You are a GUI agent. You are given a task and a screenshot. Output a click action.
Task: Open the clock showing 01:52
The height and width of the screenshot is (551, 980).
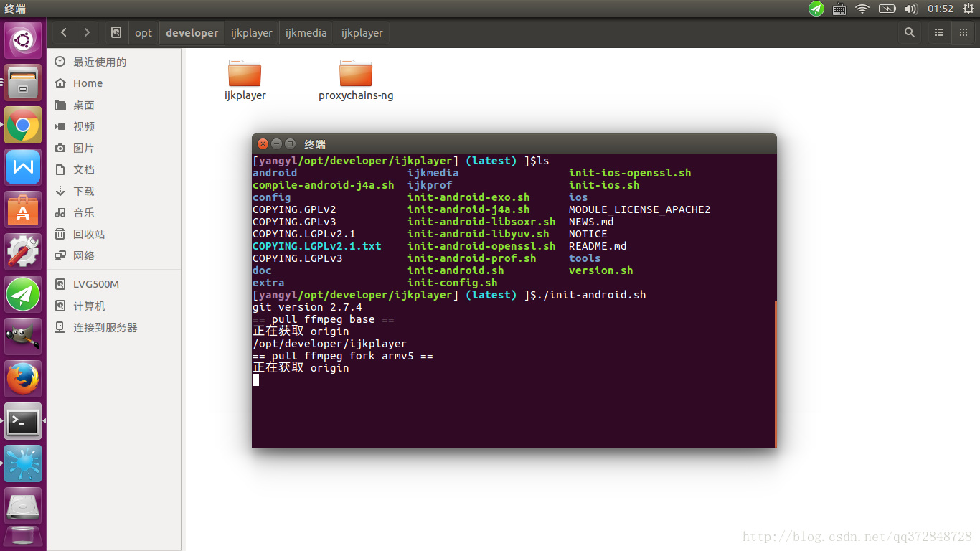940,9
